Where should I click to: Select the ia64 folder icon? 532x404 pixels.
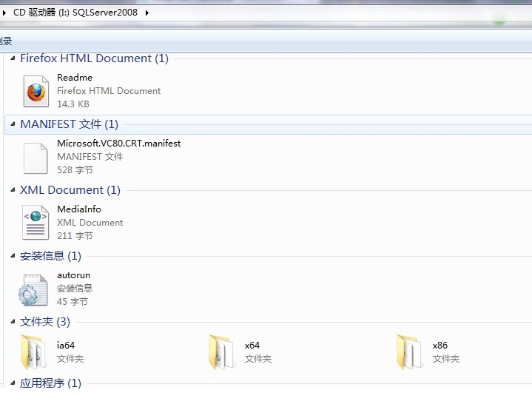[33, 351]
